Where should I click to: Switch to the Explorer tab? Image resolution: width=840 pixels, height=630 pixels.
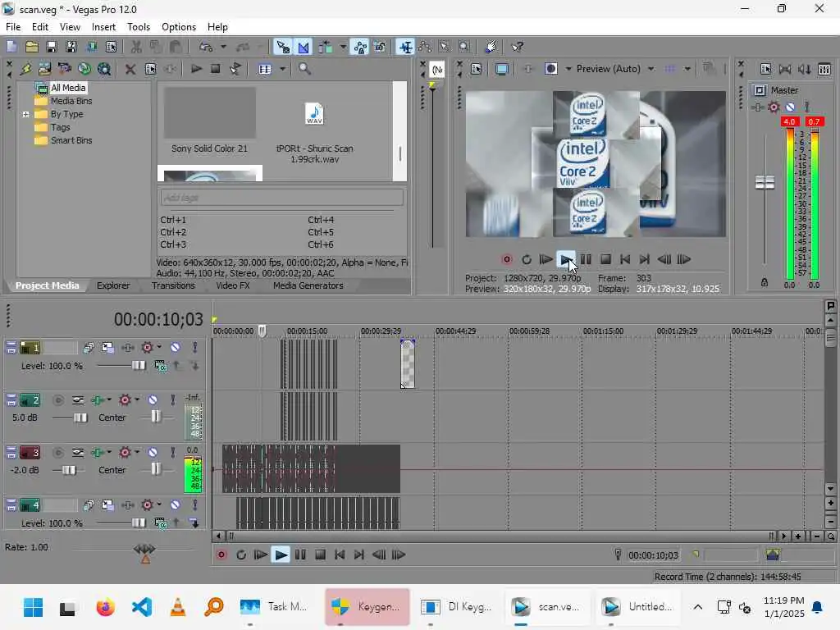pyautogui.click(x=113, y=285)
